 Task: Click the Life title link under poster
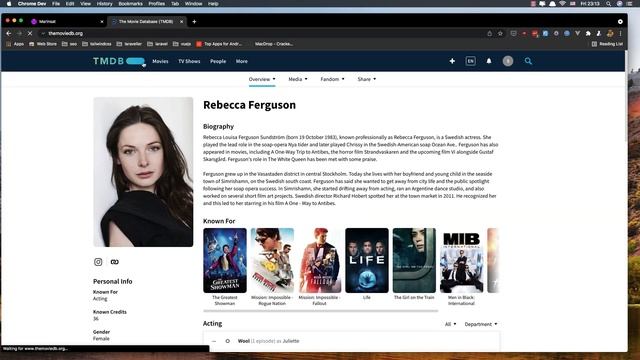(367, 298)
